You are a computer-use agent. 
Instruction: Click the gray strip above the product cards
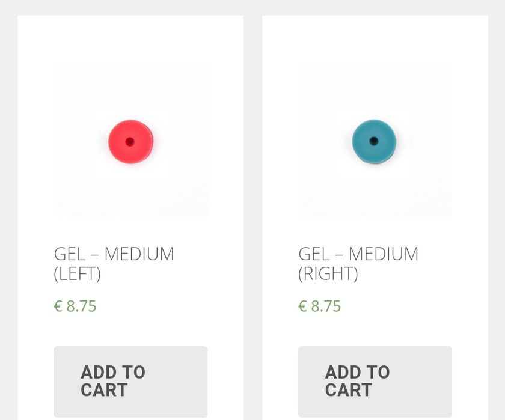252,7
